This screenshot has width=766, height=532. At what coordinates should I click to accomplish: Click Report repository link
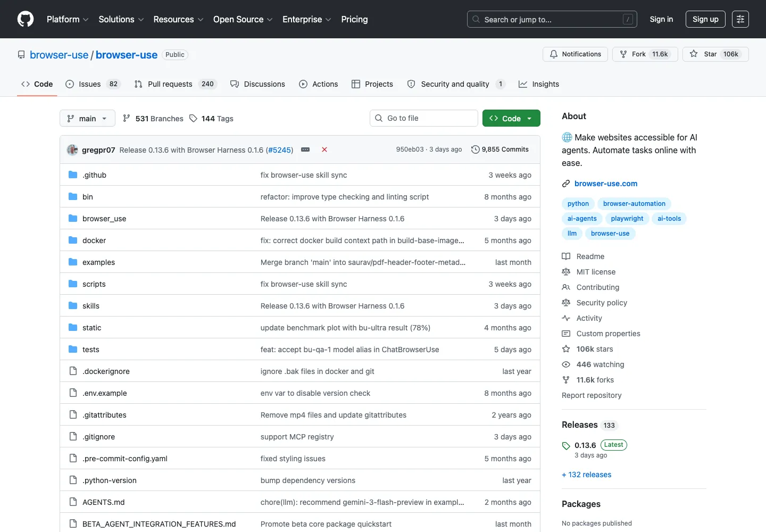(x=592, y=395)
